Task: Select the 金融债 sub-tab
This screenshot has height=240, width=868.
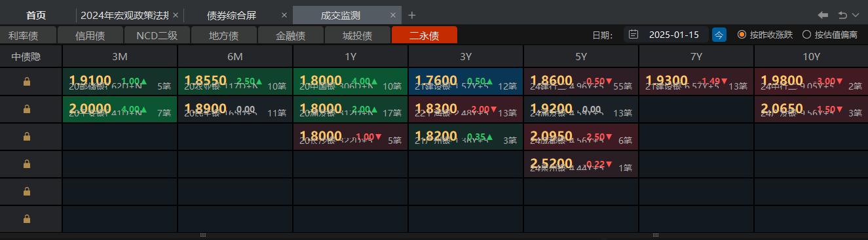Action: 291,35
